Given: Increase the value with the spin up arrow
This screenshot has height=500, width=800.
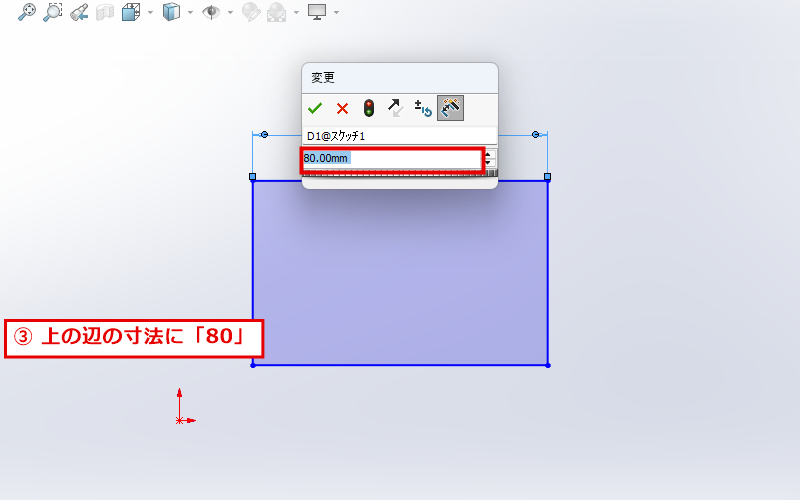Looking at the screenshot, I should pos(488,155).
